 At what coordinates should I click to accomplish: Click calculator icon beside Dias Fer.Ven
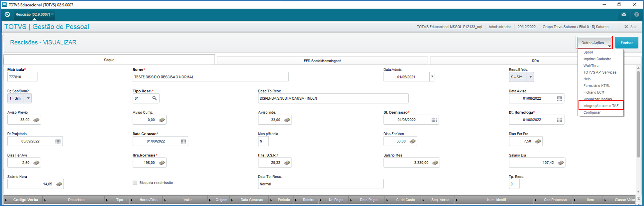coord(413,141)
